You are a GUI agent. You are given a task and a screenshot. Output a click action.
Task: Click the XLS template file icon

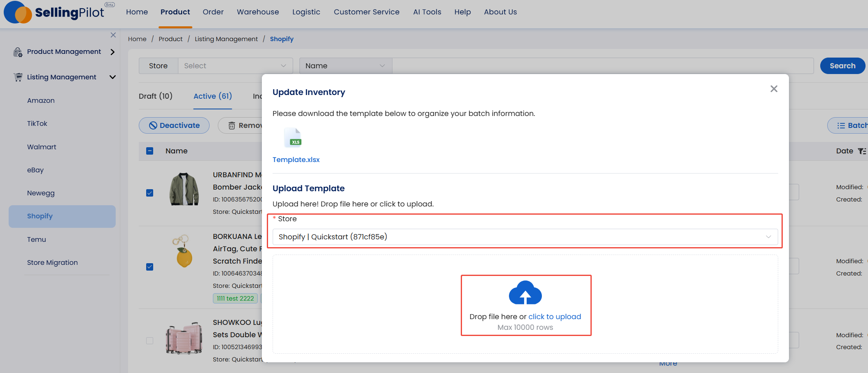pos(294,137)
